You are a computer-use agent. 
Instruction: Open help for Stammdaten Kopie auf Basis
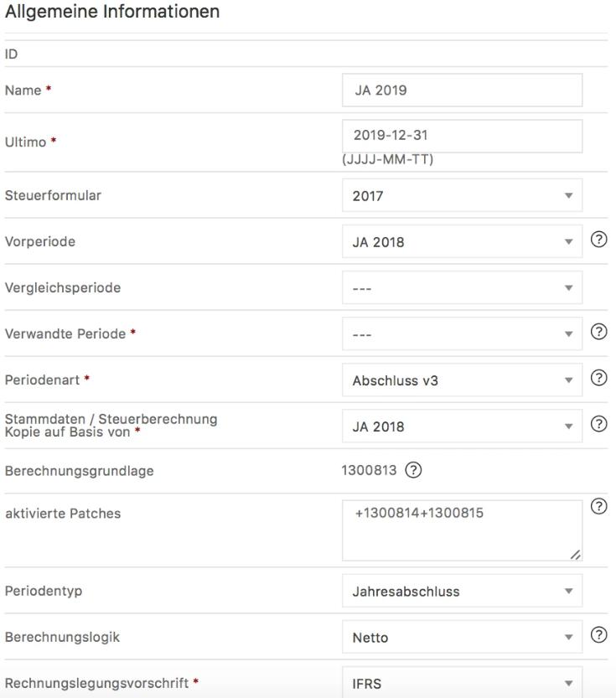click(598, 424)
